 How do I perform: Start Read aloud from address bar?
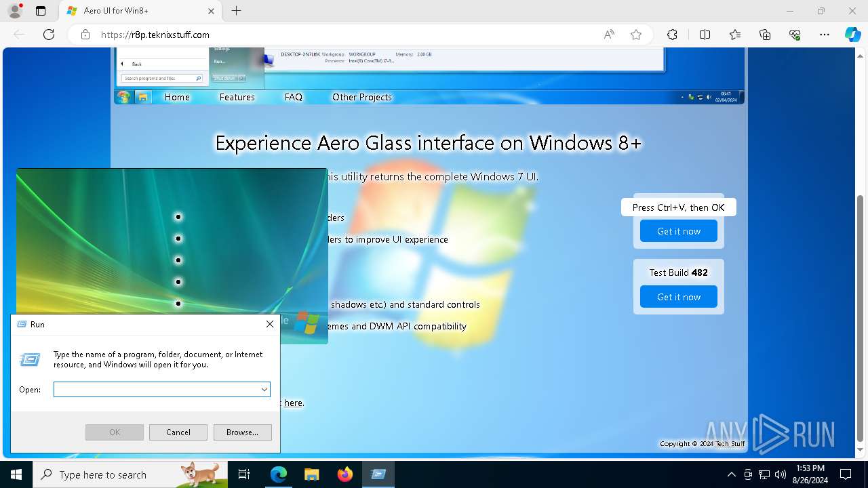[609, 35]
